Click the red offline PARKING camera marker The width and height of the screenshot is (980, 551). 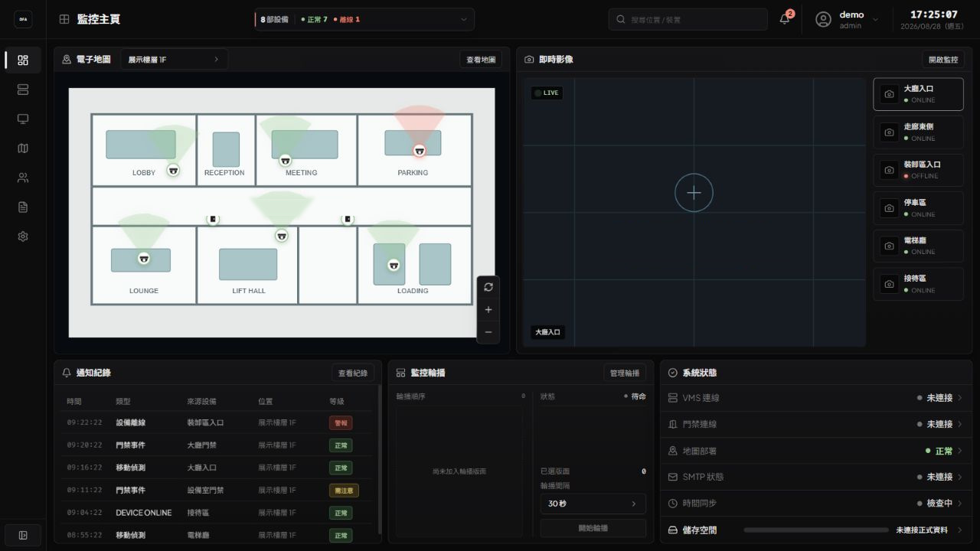(x=419, y=150)
